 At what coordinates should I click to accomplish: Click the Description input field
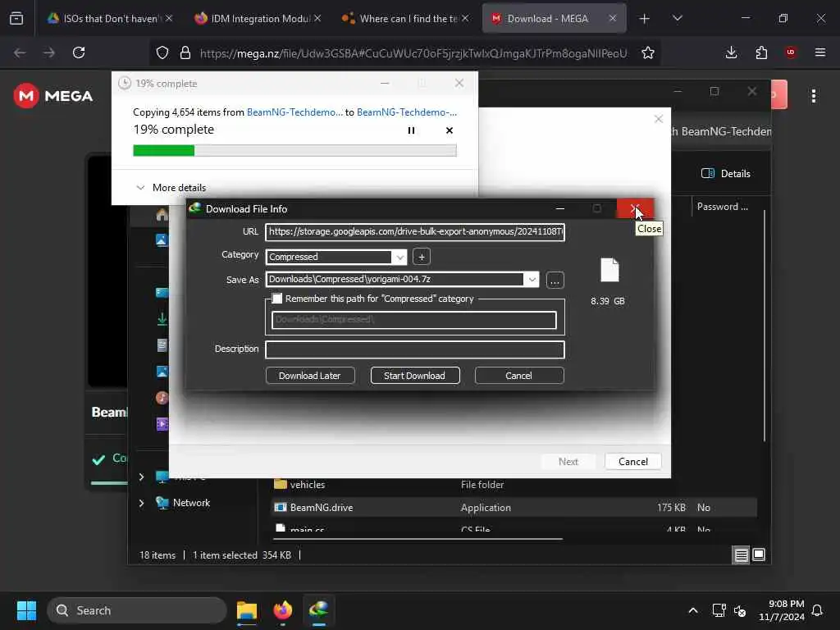click(414, 349)
